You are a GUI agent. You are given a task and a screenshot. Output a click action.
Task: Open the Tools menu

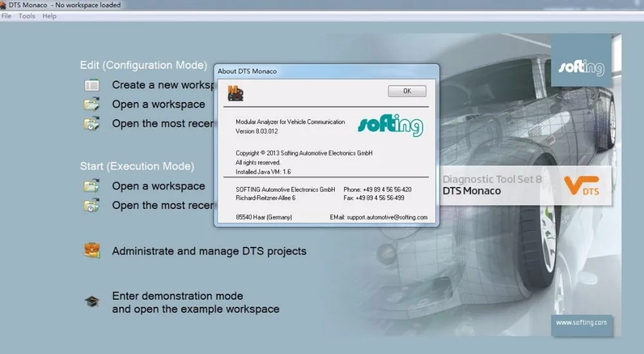tap(26, 16)
